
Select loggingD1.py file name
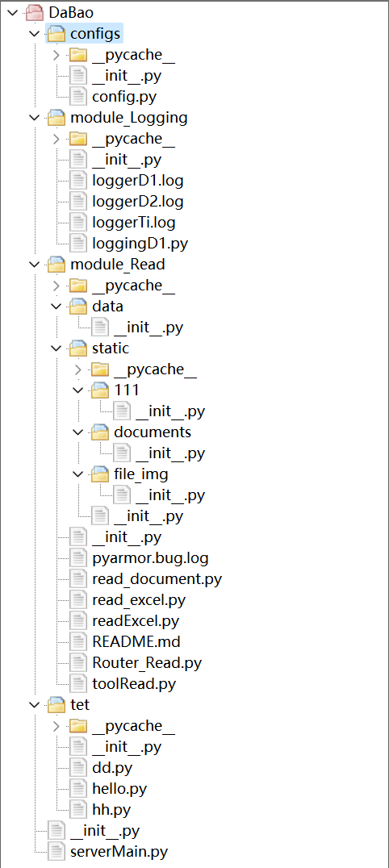click(140, 244)
